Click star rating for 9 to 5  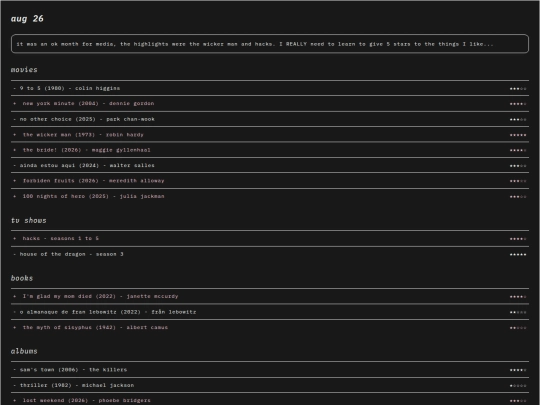point(518,89)
